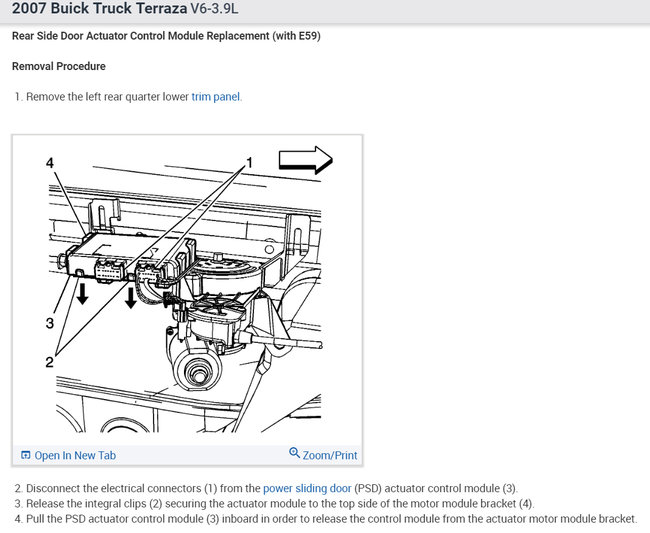The image size is (650, 533).
Task: Click the magnifier icon beside Zoom/Print
Action: coord(294,453)
